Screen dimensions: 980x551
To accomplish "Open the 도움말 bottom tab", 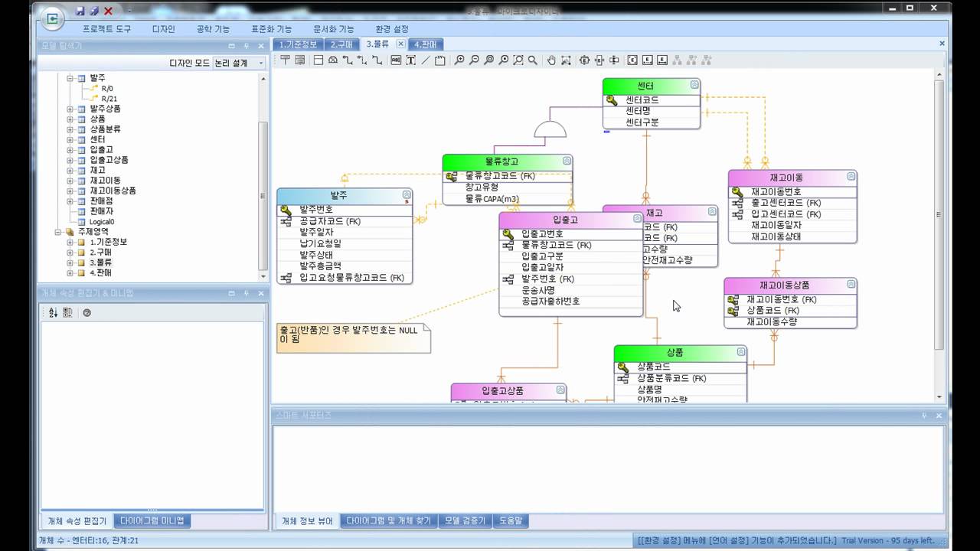I will point(511,520).
